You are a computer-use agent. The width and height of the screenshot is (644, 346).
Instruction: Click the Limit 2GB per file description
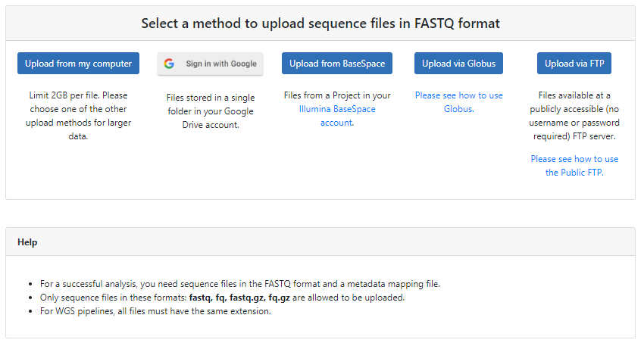[79, 116]
